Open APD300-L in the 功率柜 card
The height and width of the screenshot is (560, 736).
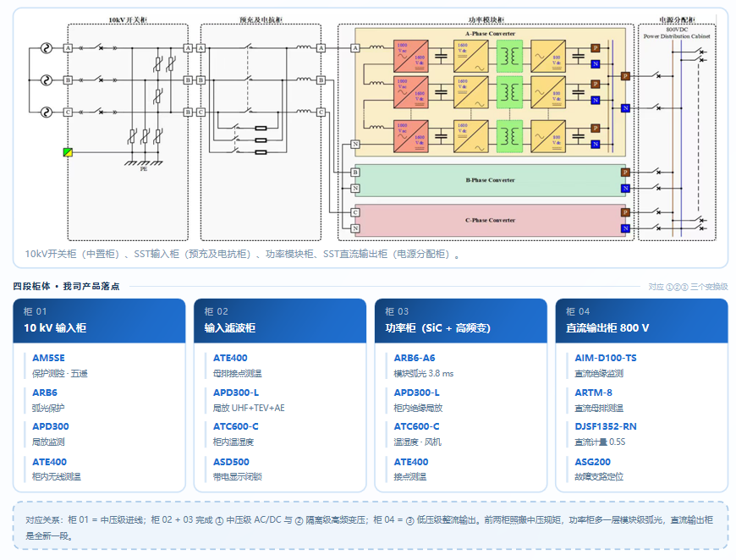click(417, 393)
